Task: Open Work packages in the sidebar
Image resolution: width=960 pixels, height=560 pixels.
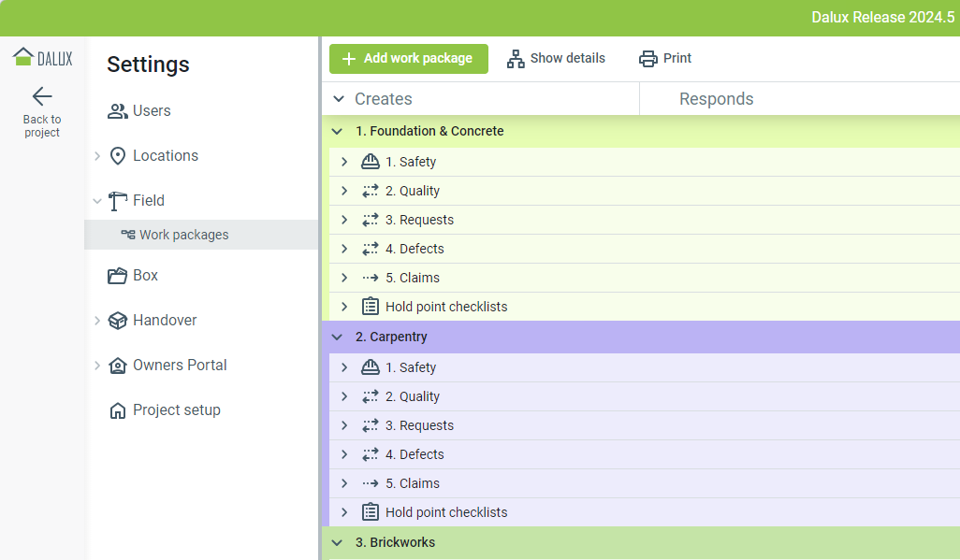Action: point(183,235)
